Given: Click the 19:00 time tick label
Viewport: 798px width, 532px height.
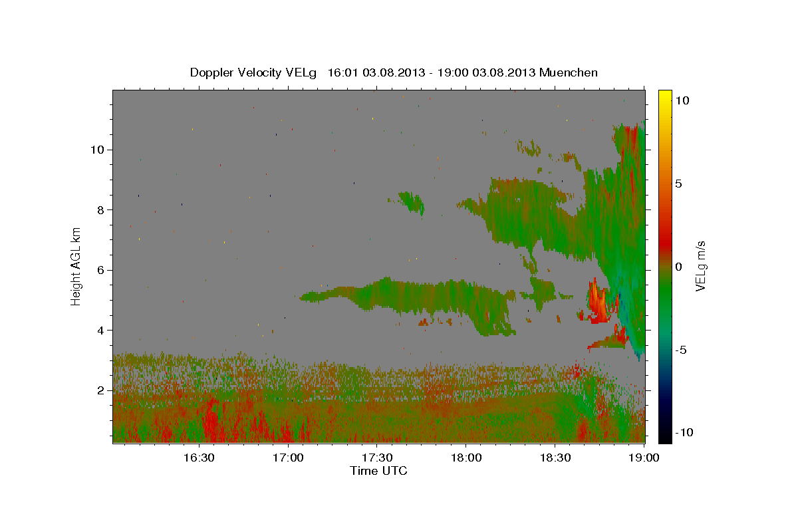Looking at the screenshot, I should (643, 458).
